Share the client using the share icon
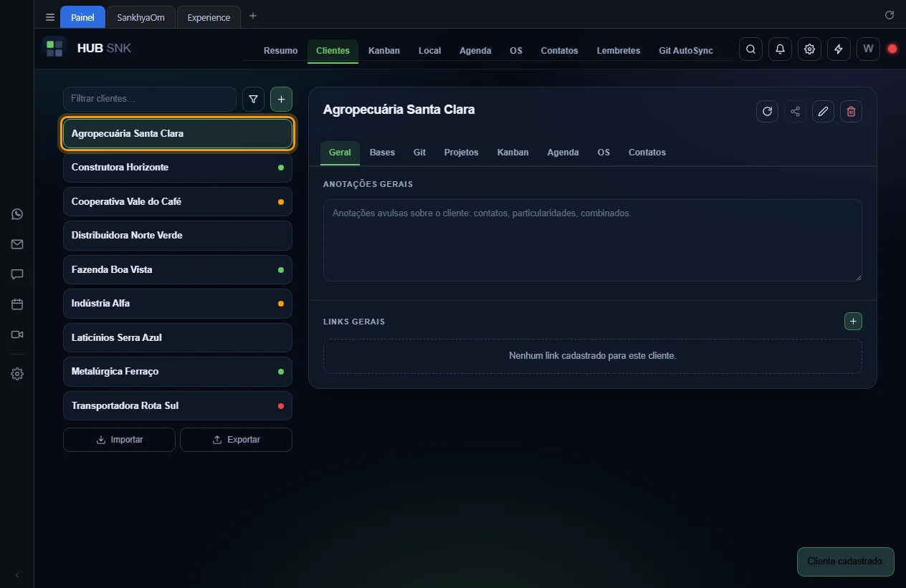 (795, 111)
